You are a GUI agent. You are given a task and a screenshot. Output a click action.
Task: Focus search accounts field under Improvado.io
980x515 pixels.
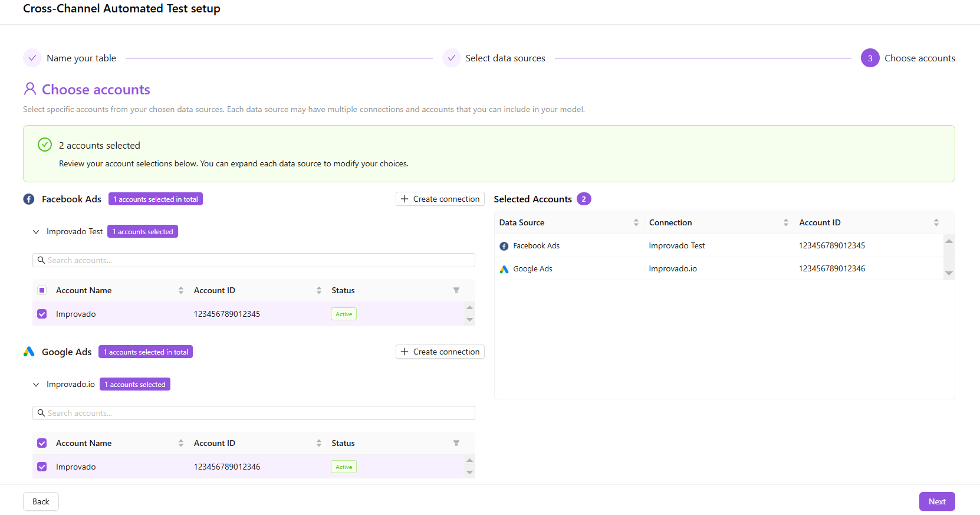point(254,413)
